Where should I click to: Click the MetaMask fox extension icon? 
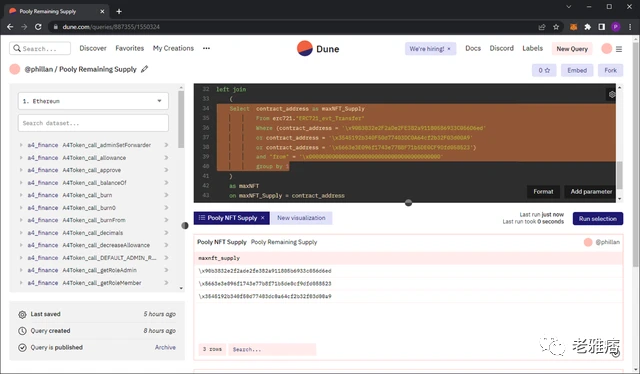point(573,27)
